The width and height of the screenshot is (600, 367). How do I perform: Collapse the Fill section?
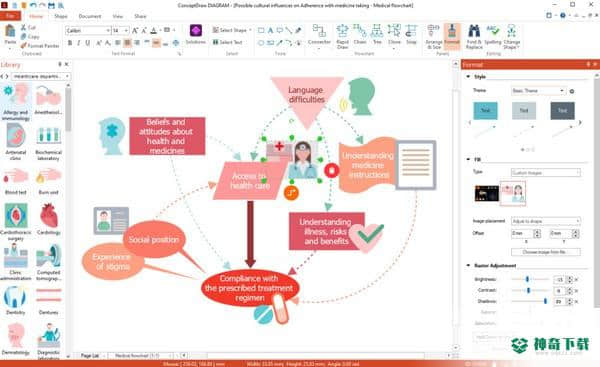468,159
